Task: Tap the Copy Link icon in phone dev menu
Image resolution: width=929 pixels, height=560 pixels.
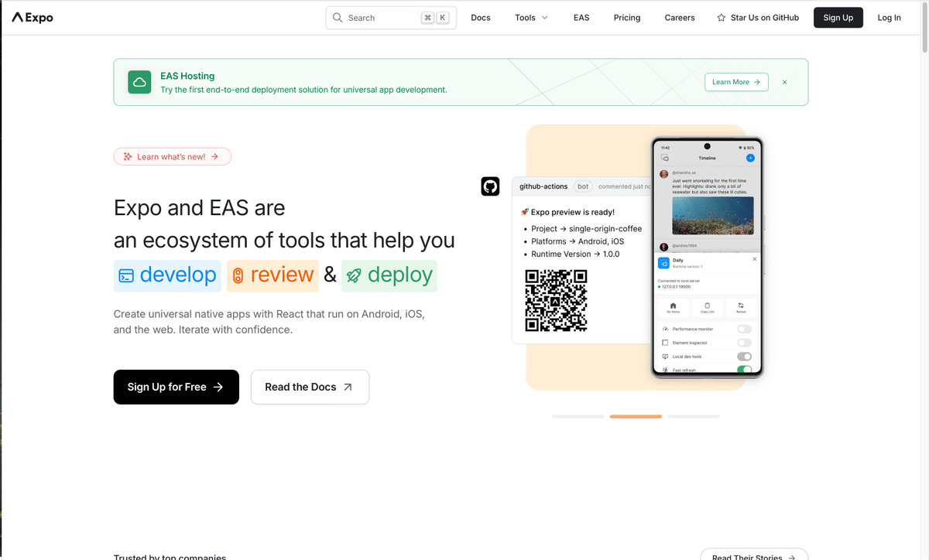Action: pos(707,307)
